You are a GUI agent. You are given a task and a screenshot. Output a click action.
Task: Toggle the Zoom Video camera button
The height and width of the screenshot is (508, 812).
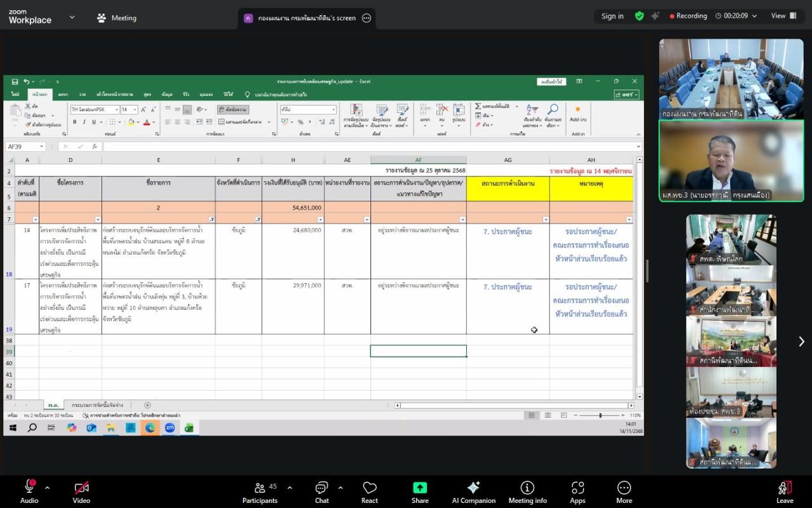point(81,492)
